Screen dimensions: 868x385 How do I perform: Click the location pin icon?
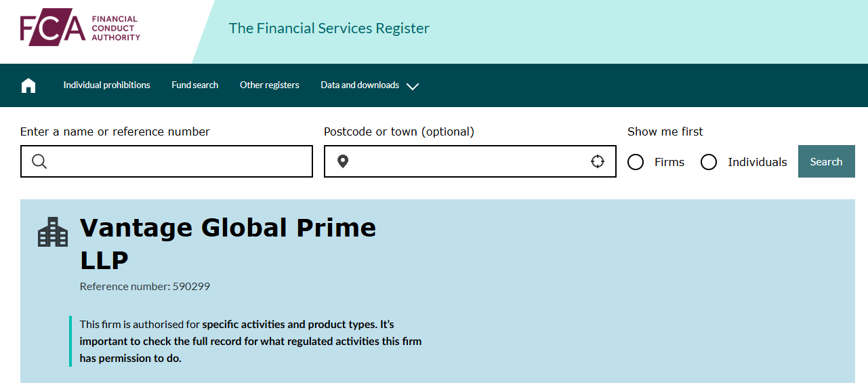point(343,161)
